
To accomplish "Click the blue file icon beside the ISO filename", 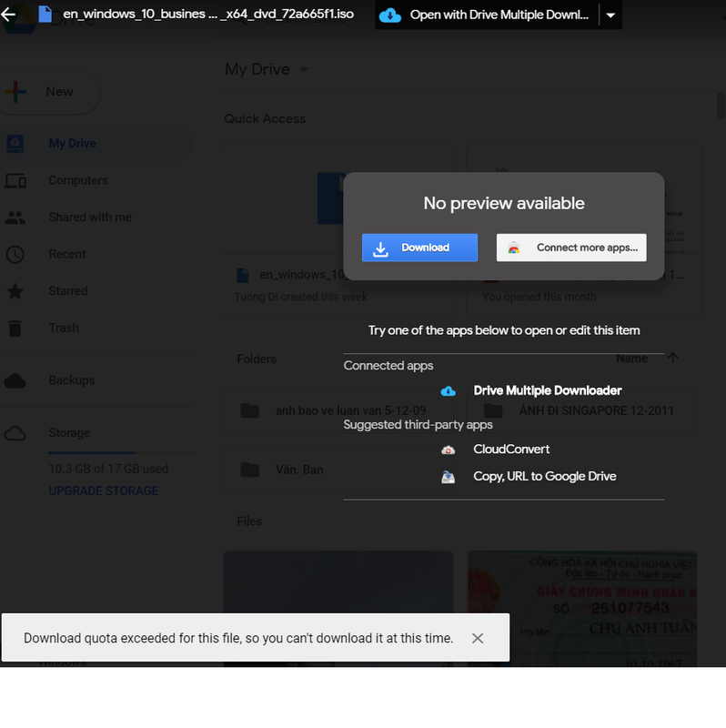I will coord(45,14).
